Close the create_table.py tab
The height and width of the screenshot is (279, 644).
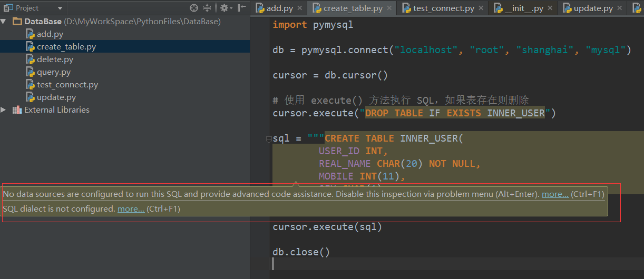(x=389, y=8)
